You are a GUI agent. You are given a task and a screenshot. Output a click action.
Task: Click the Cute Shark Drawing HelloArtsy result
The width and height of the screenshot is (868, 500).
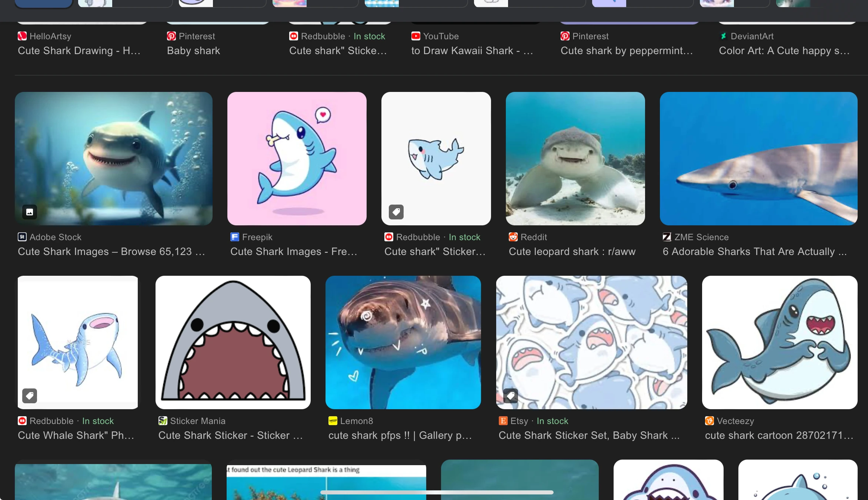pos(80,50)
